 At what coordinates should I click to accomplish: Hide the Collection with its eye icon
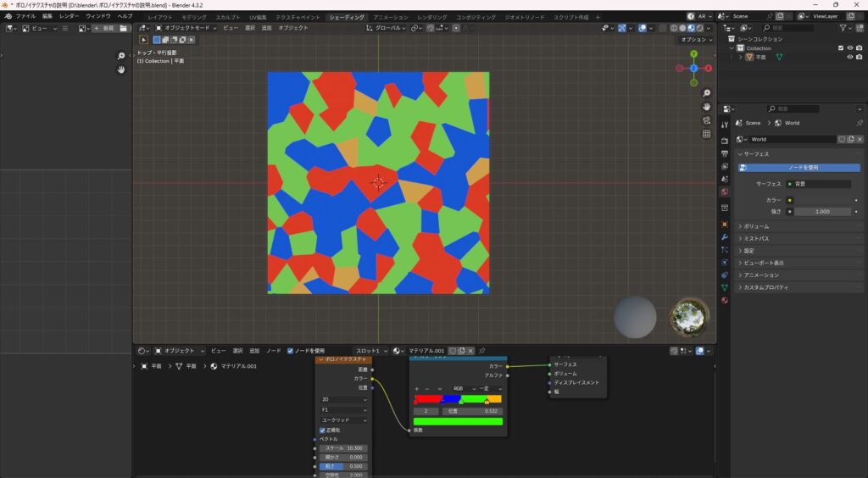[x=850, y=48]
